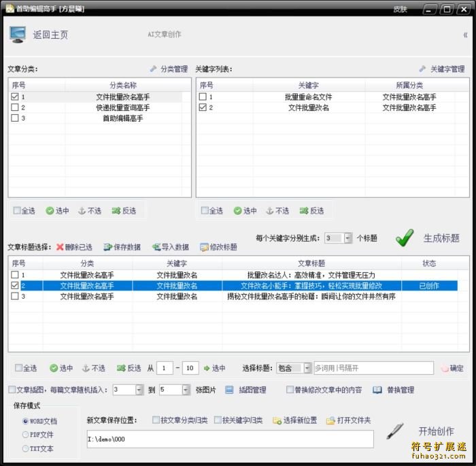The height and width of the screenshot is (466, 476).
Task: Enable 替换修改文章中的内容 checkbox
Action: pos(290,389)
